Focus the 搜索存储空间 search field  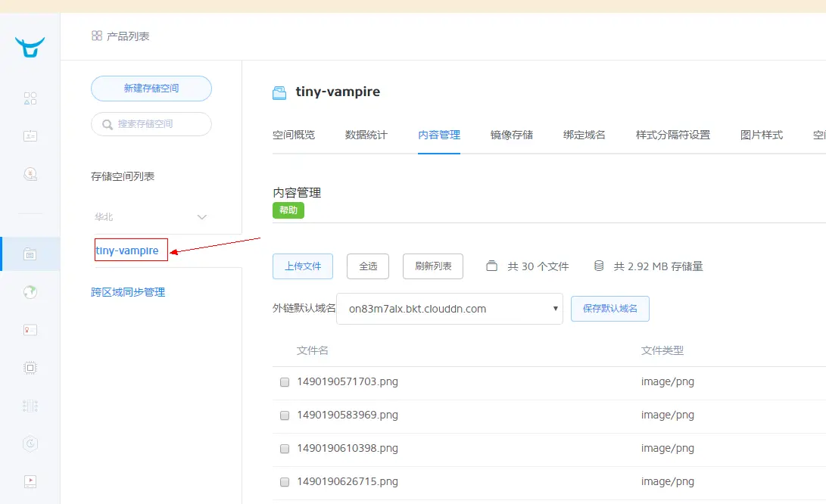151,124
